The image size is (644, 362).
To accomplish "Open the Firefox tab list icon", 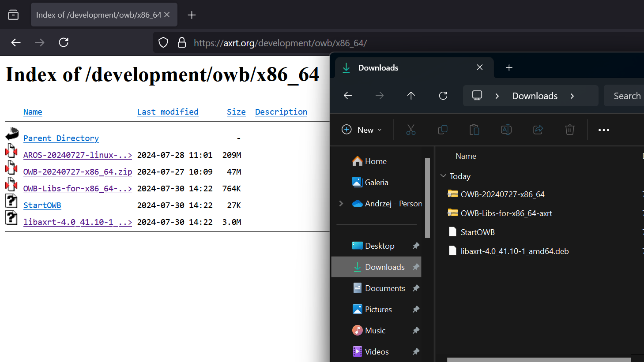I will (13, 15).
